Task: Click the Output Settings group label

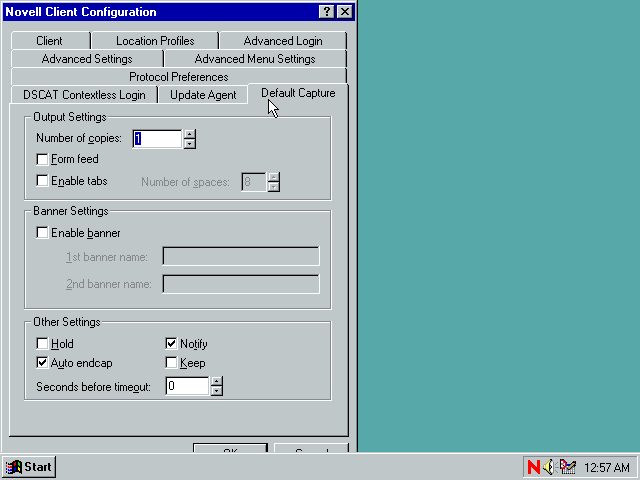Action: (x=70, y=117)
